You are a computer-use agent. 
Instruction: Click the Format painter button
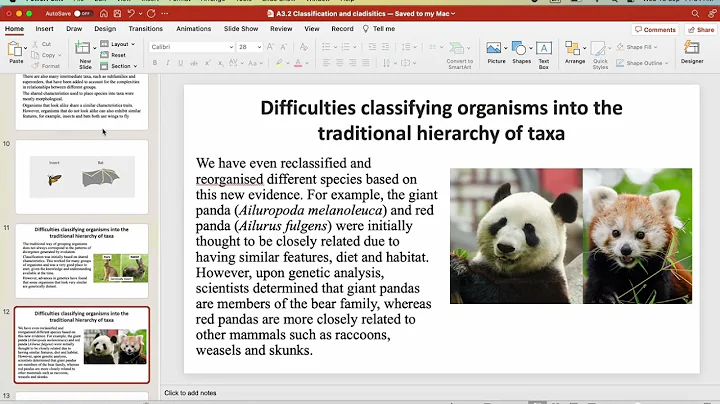point(46,66)
